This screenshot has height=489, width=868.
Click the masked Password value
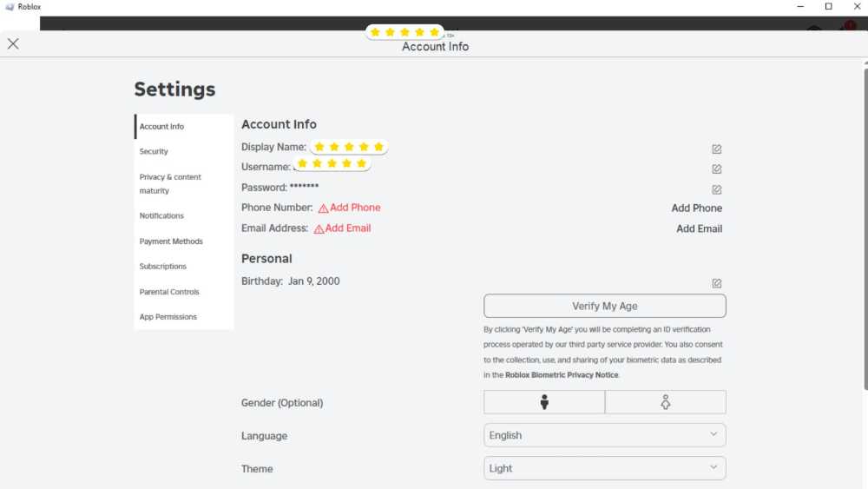pos(304,187)
